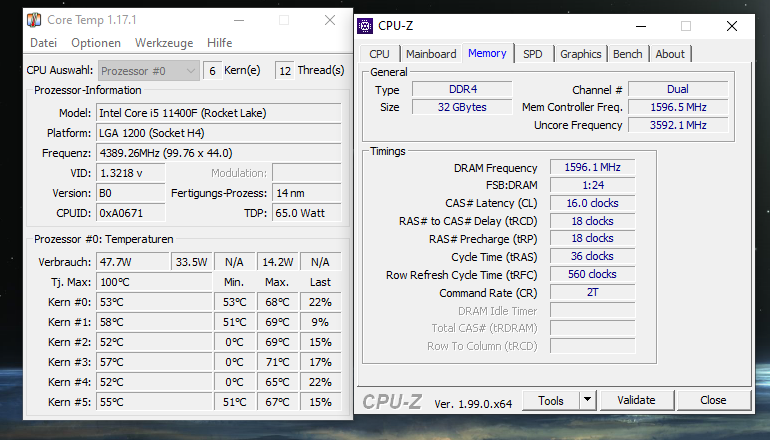The width and height of the screenshot is (770, 440).
Task: Open the Werkzeuge menu in Core Temp
Action: tap(164, 43)
